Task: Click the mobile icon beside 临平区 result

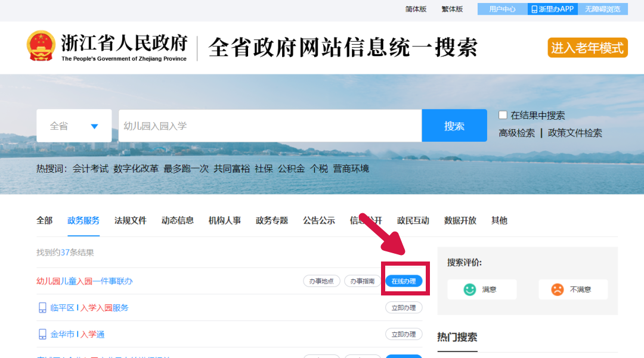Action: coord(42,307)
